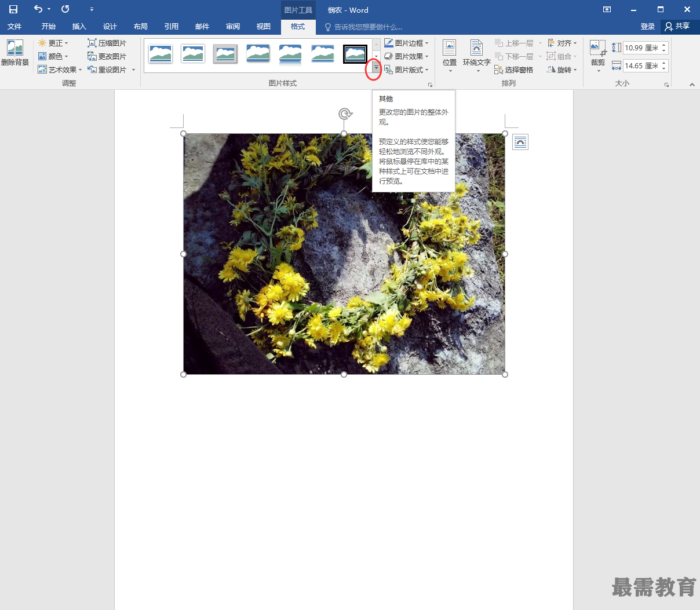Expand the picture styles gallery More button
700x610 pixels.
pos(376,68)
